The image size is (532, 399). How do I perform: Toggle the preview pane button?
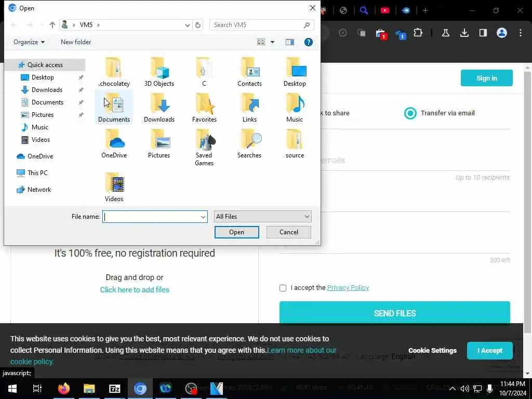click(x=290, y=42)
